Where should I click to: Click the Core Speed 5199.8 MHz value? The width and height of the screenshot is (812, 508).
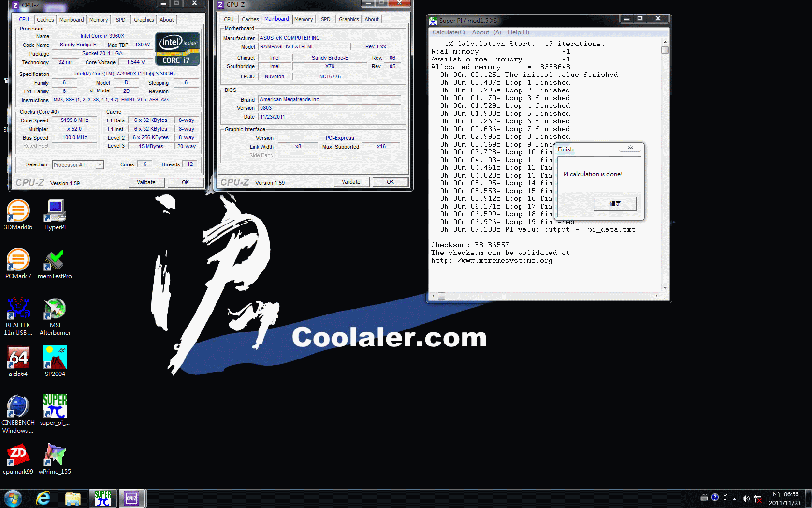click(x=75, y=120)
